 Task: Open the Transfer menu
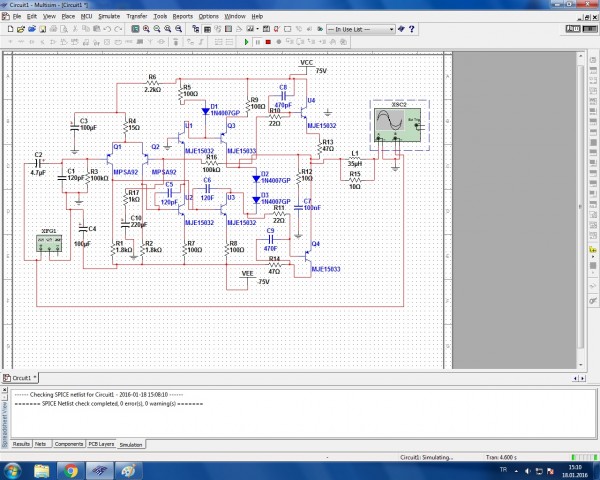point(137,17)
